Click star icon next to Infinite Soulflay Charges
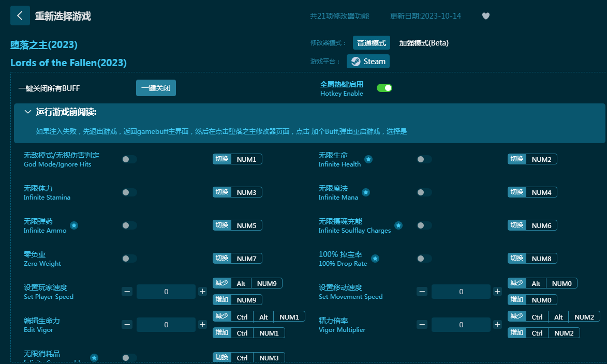 pyautogui.click(x=398, y=225)
